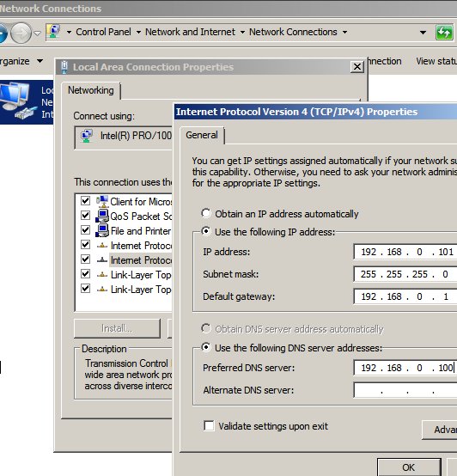
Task: Click the second Link-Layer Topology item icon
Action: pos(102,289)
